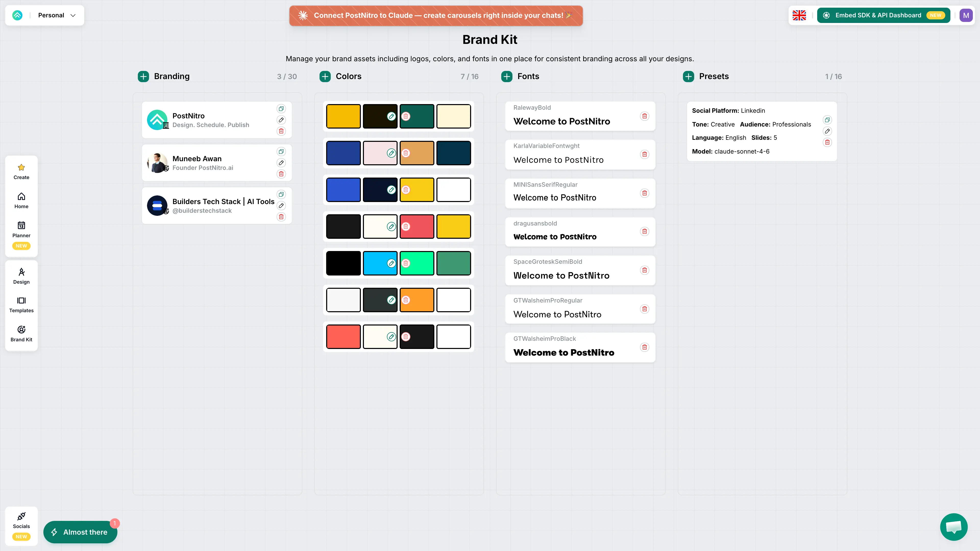Delete the GTWalsheimProBlack font
Image resolution: width=980 pixels, height=551 pixels.
point(644,347)
